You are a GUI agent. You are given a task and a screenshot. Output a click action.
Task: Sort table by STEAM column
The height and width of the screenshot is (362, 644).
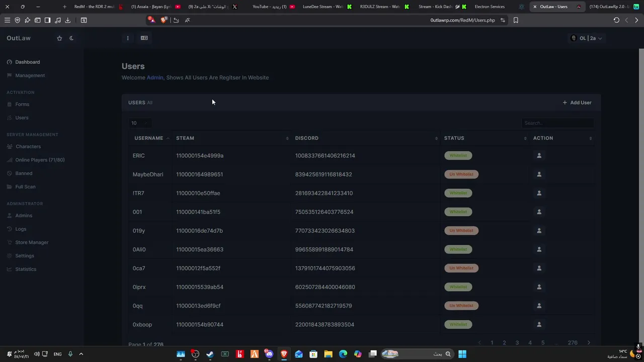click(232, 138)
